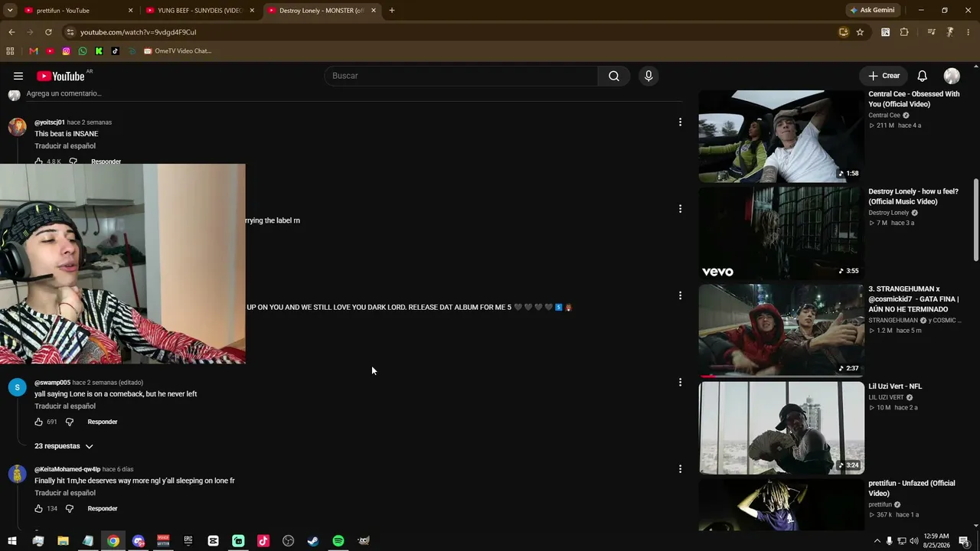Open options menu for @swamp005 comment
This screenshot has height=551, width=980.
pyautogui.click(x=680, y=382)
